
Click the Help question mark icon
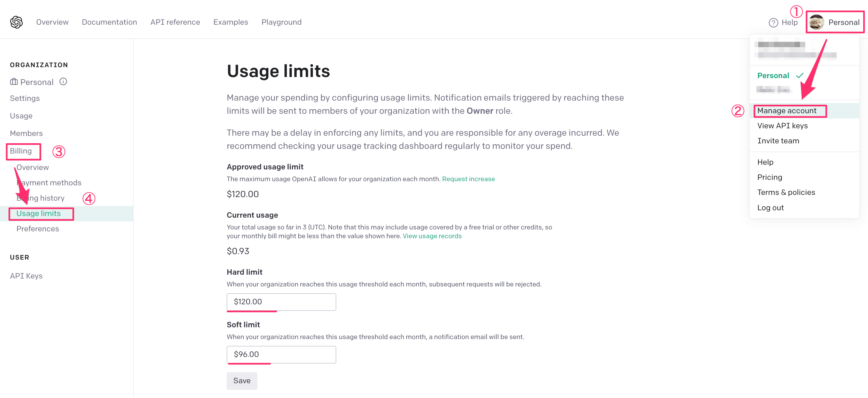(x=773, y=22)
